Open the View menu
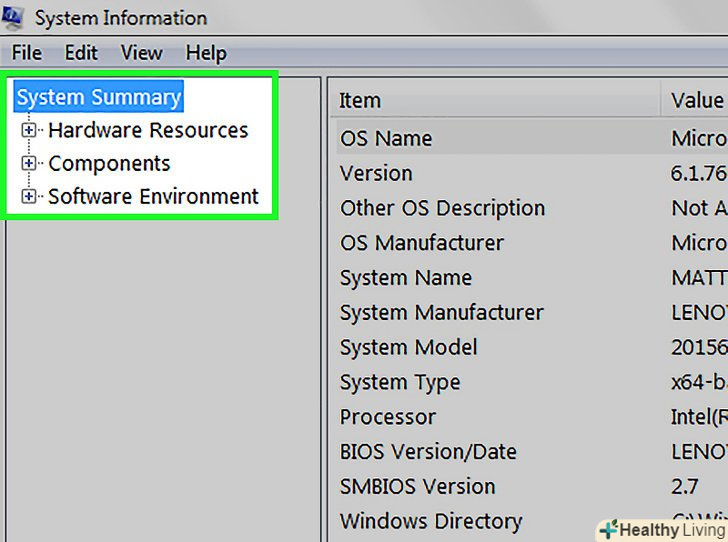728x542 pixels. click(142, 53)
